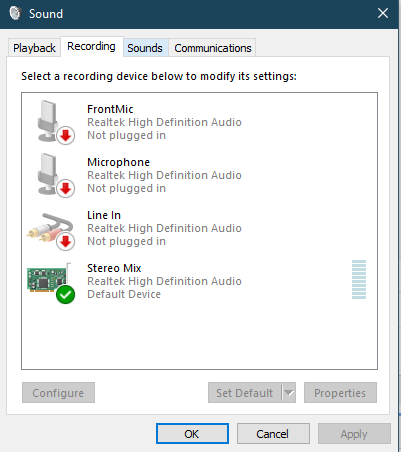Select the Line In cable icon
This screenshot has height=452, width=401.
(50, 230)
